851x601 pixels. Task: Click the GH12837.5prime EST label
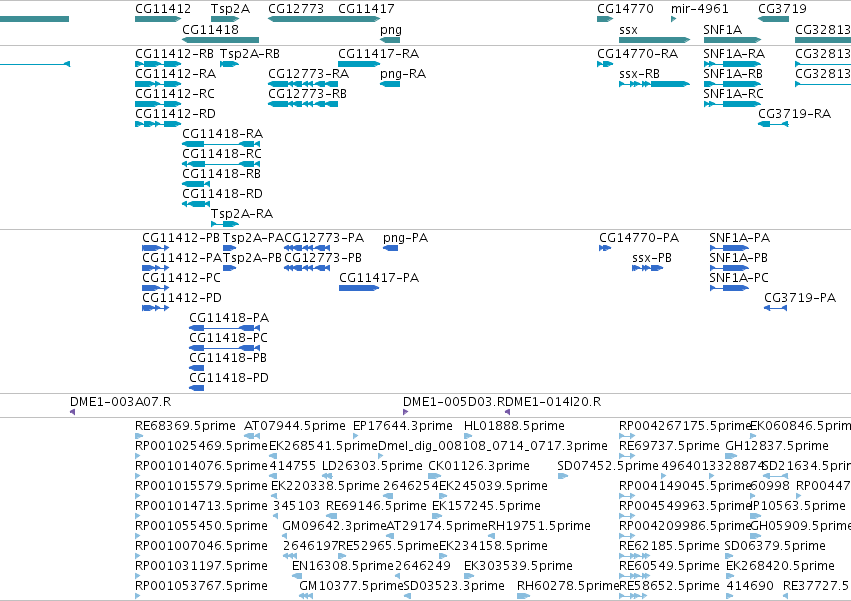tap(777, 446)
